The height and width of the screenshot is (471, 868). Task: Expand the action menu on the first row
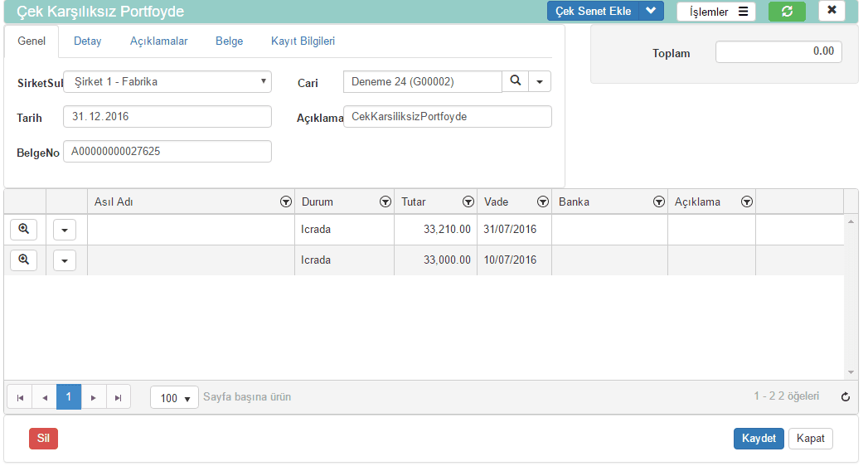pyautogui.click(x=65, y=230)
